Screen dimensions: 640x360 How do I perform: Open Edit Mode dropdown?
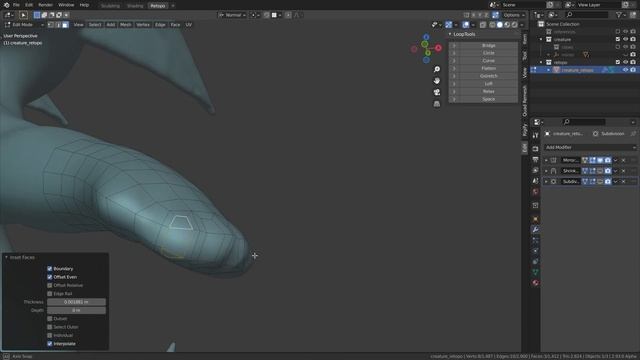24,25
